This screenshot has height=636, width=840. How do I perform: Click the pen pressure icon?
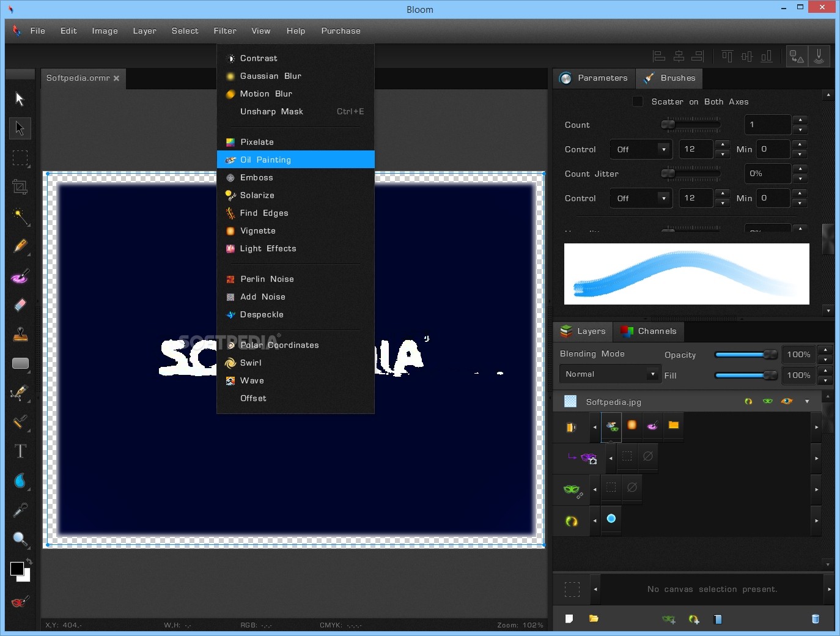819,56
